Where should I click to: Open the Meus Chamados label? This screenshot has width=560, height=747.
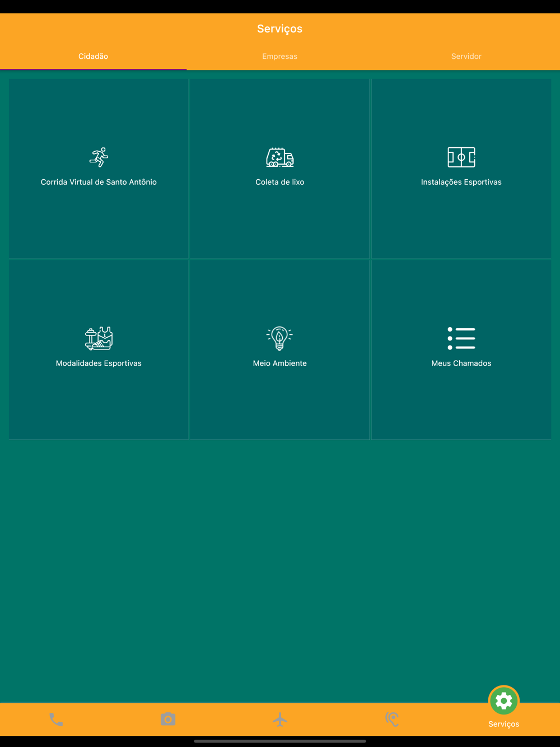click(461, 363)
